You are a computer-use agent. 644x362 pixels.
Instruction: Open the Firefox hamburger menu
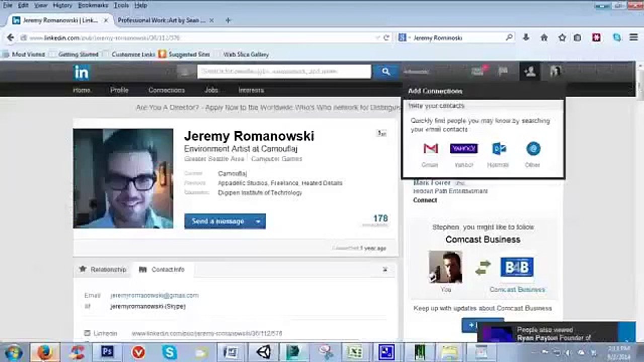(x=633, y=38)
